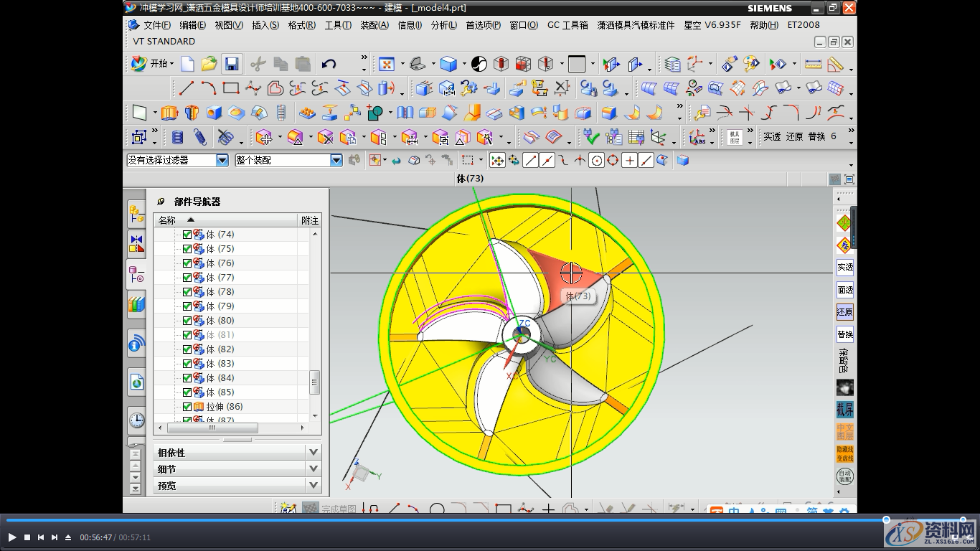The image size is (980, 551).
Task: Click the Measure distance ruler icon
Action: tap(813, 65)
